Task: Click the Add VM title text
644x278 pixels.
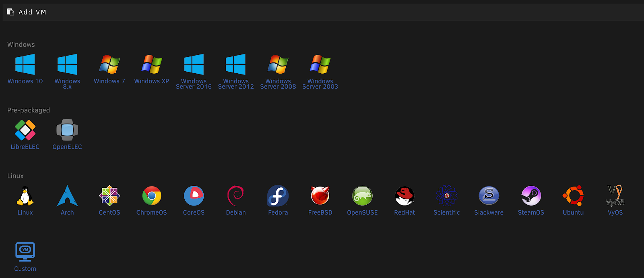Action: 33,12
